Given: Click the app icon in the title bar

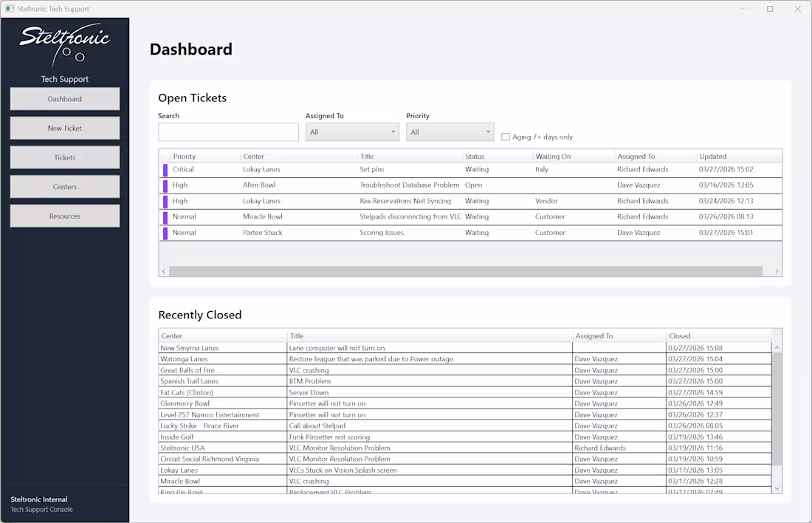Looking at the screenshot, I should 10,8.
